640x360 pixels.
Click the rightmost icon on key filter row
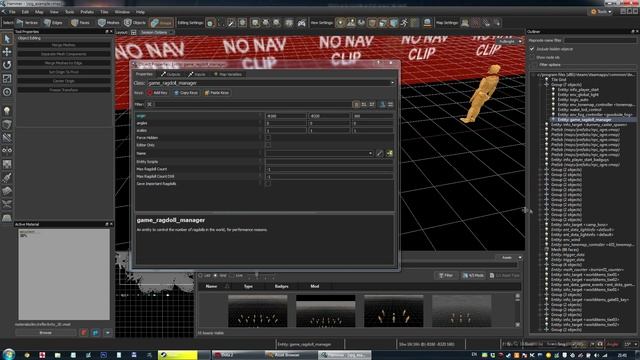click(x=390, y=104)
